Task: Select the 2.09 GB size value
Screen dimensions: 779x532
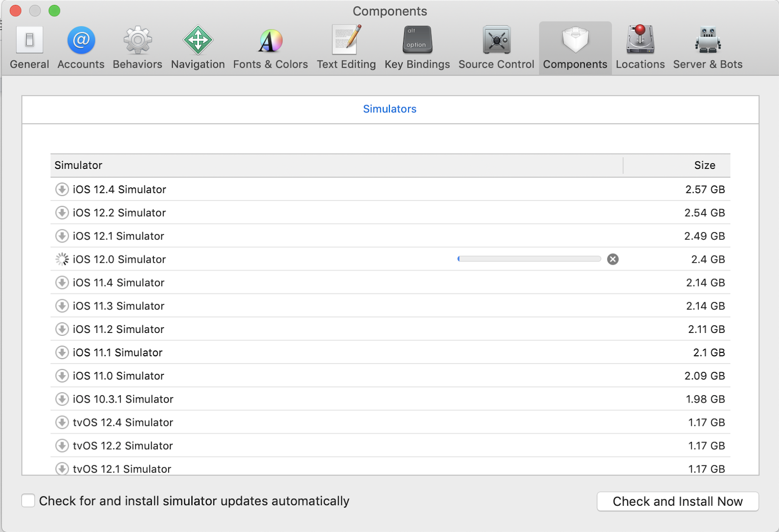Action: (x=705, y=376)
